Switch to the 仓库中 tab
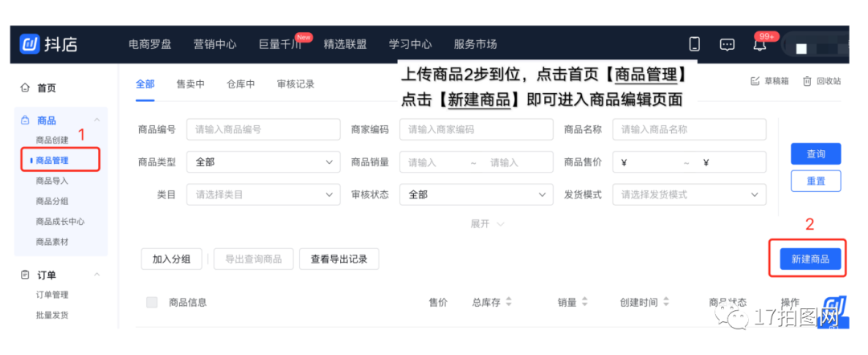This screenshot has height=355, width=868. coord(241,84)
